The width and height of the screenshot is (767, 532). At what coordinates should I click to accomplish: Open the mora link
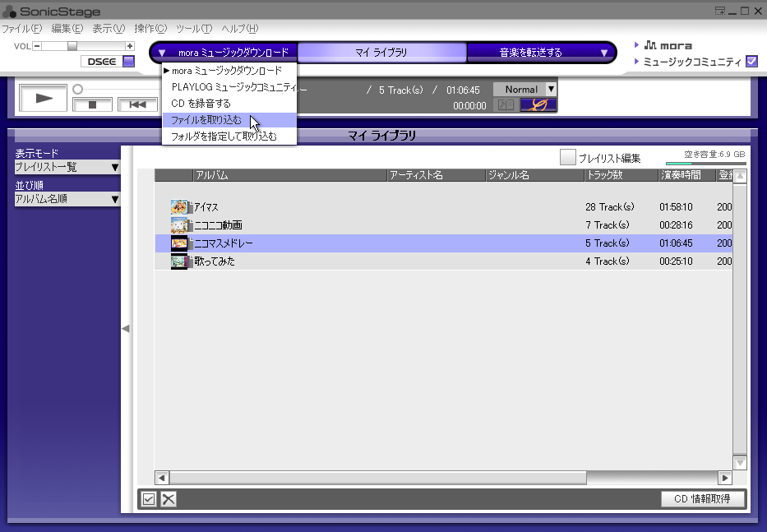coord(668,45)
